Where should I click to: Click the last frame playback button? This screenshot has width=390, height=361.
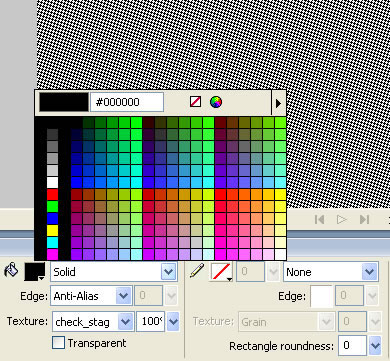[x=364, y=219]
